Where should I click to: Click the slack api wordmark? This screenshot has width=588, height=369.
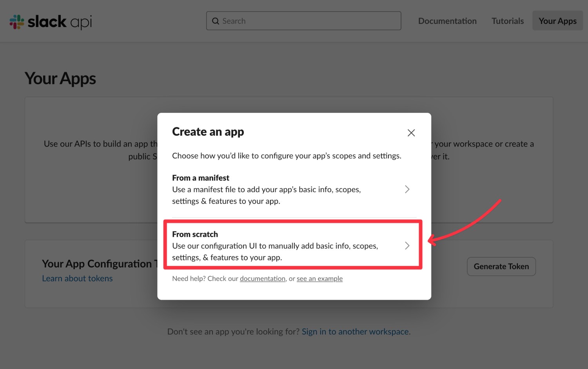pos(60,22)
